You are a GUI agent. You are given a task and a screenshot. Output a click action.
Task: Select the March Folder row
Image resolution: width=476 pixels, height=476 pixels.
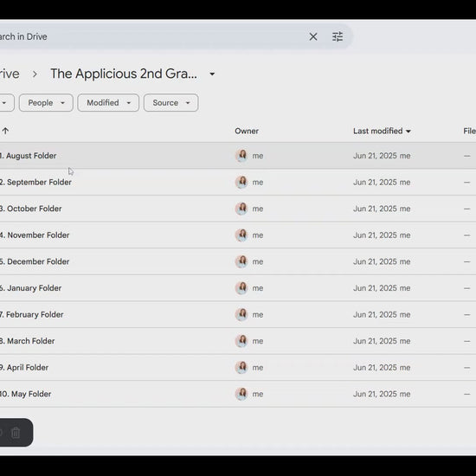(238, 341)
